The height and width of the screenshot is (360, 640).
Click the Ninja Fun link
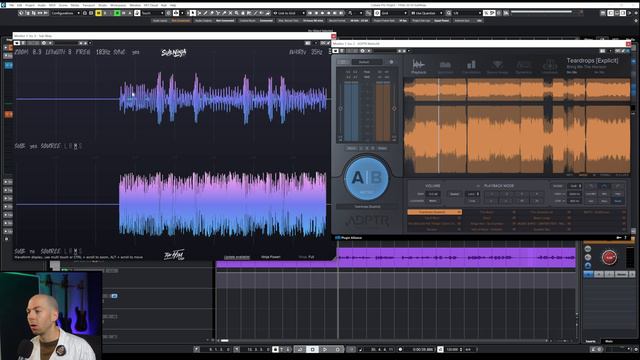tap(307, 257)
